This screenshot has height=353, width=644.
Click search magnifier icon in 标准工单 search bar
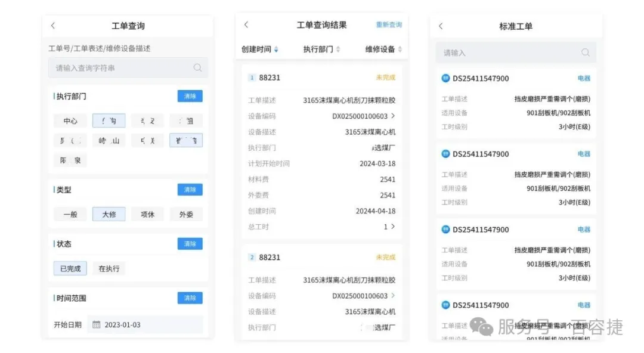(x=585, y=52)
